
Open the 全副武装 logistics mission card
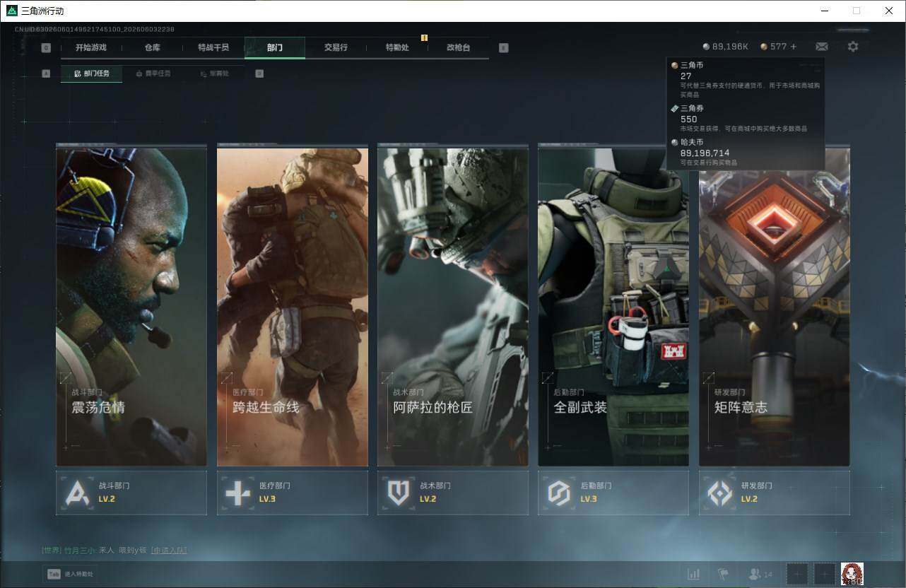point(613,306)
